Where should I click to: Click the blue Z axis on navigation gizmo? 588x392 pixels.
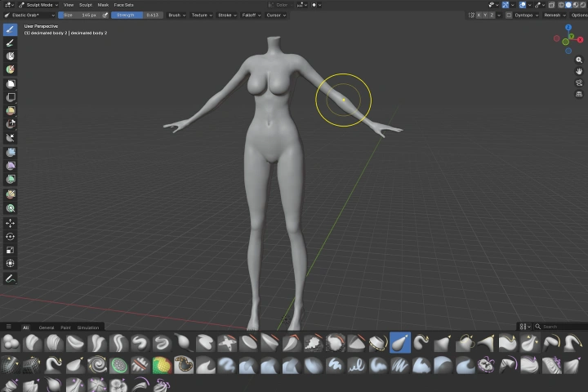(x=569, y=28)
